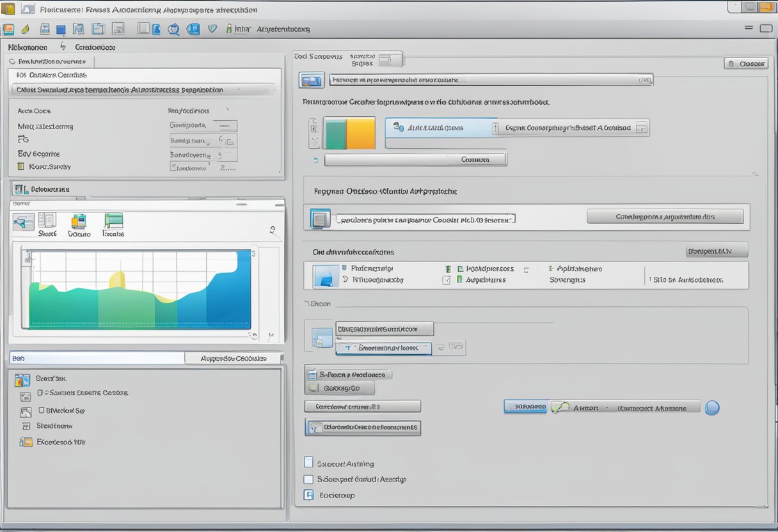Open the second tab in the left panel header
The width and height of the screenshot is (778, 532).
[95, 47]
